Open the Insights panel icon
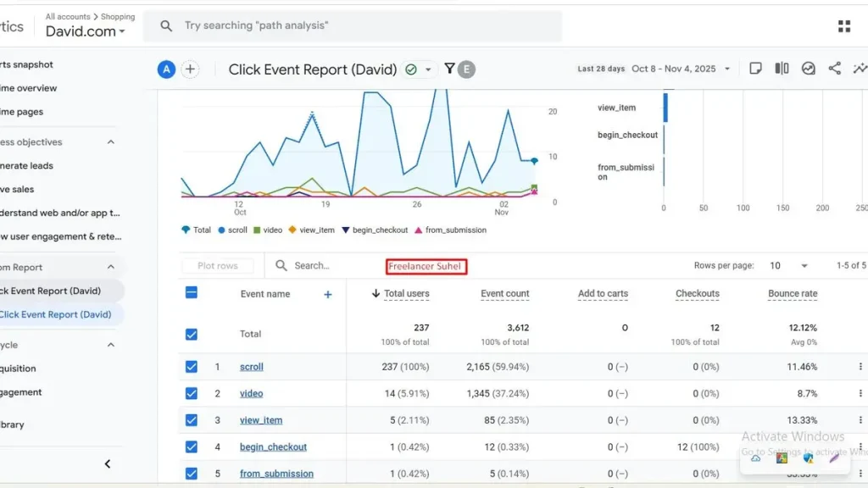Screen dimensions: 868x488 click(807, 69)
